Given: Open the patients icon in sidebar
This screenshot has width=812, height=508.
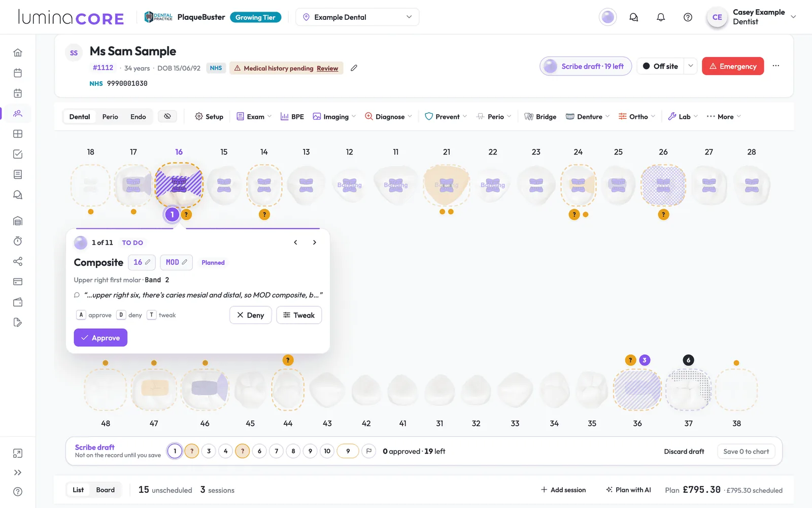Looking at the screenshot, I should point(18,113).
